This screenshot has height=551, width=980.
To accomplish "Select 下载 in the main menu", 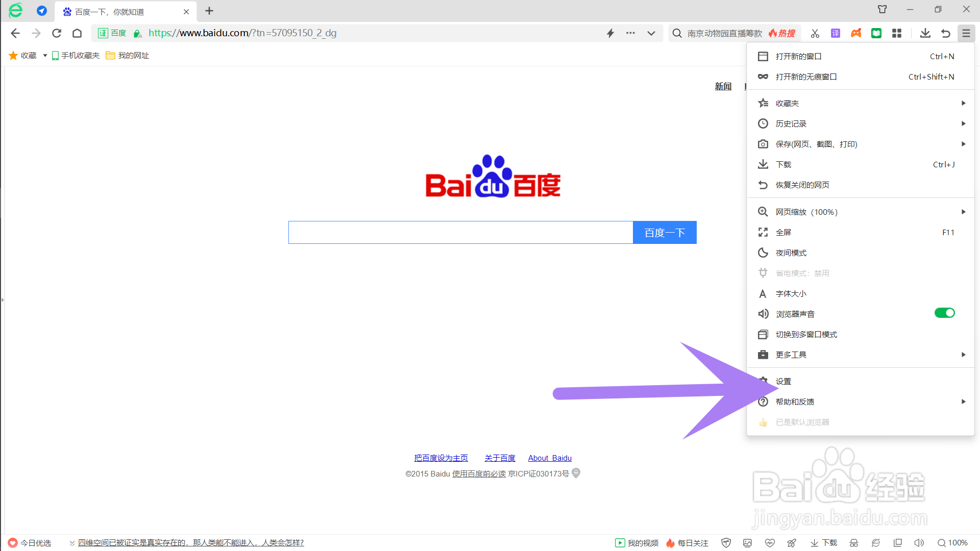I will click(x=861, y=164).
